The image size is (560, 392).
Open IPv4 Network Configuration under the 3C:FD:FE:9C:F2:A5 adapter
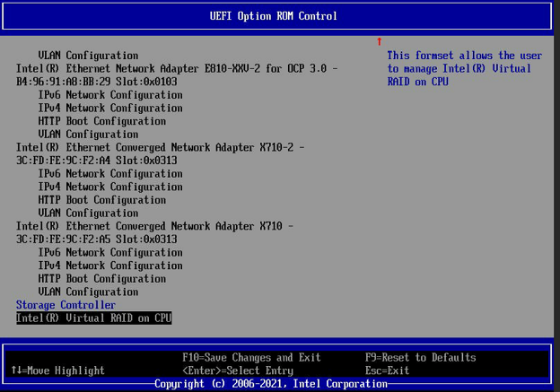click(x=110, y=266)
